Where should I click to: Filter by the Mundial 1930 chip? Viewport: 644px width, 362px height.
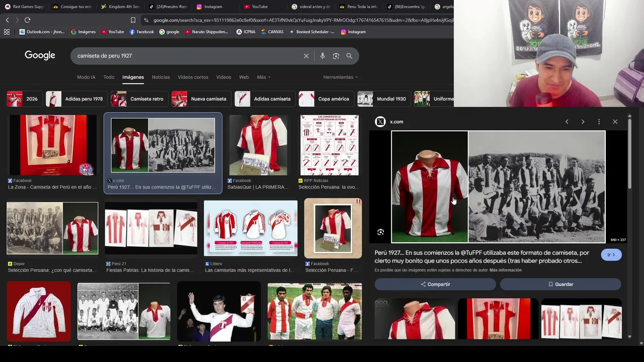coord(384,99)
